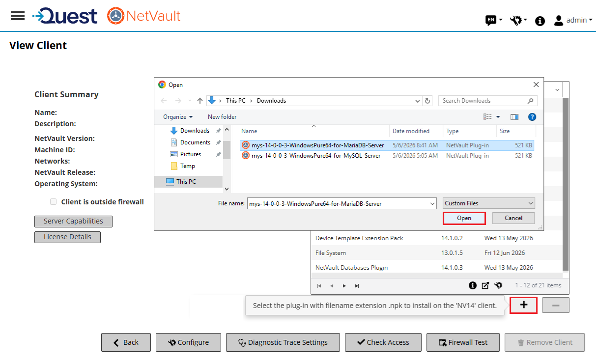Viewport: 596px width, 364px height.
Task: Go to last page of plug-ins
Action: 357,285
